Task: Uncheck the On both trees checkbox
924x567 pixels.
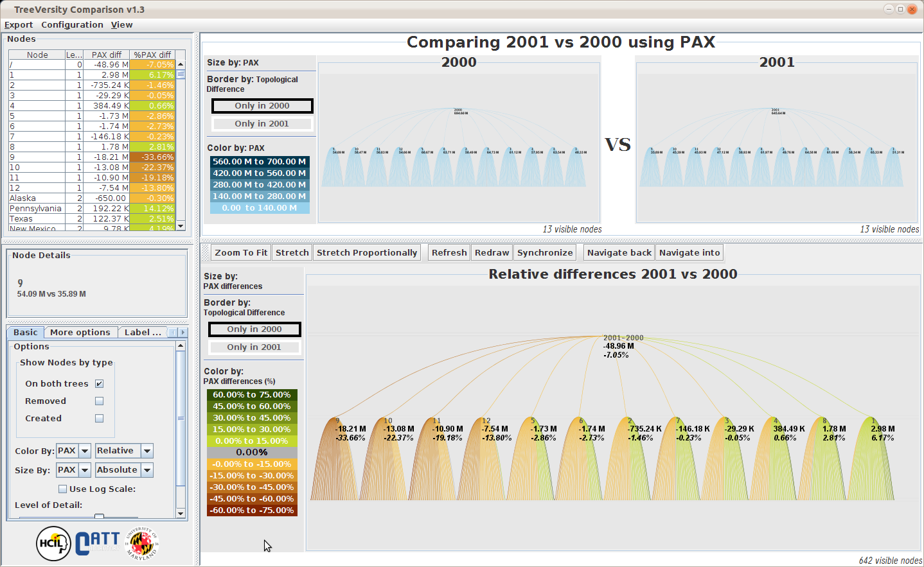Action: [x=99, y=383]
